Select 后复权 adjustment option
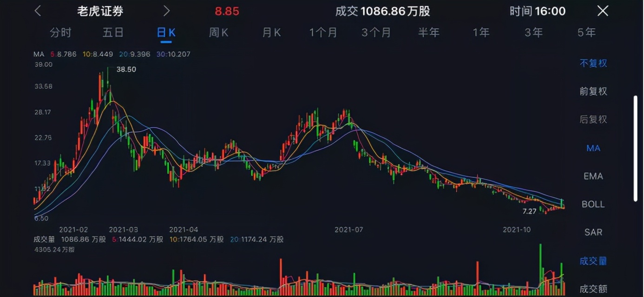Viewport: 644px width, 297px height. tap(593, 120)
